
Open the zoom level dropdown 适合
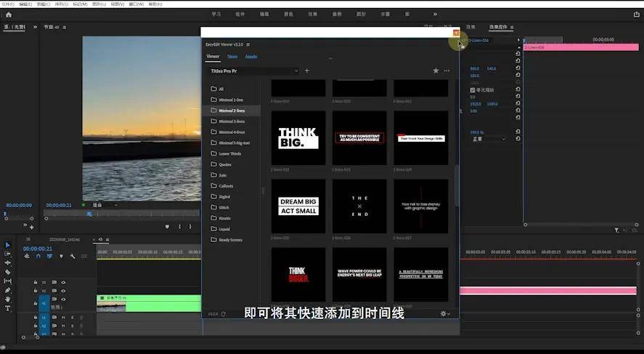105,205
